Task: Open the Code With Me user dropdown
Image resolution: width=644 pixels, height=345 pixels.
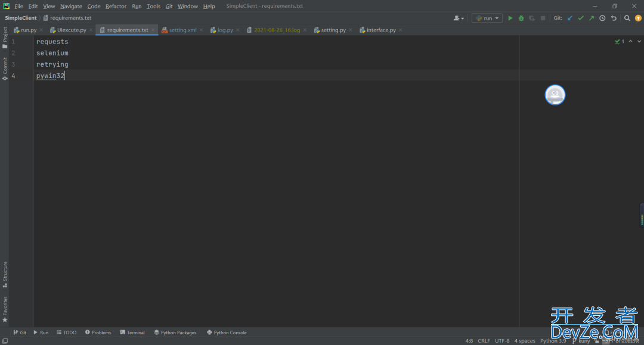Action: click(x=459, y=18)
